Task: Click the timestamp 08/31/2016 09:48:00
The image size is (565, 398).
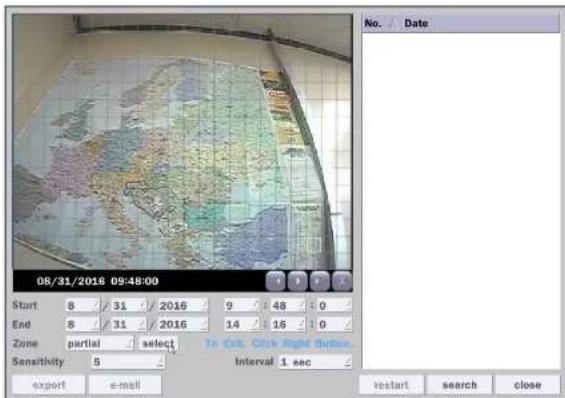Action: click(97, 281)
